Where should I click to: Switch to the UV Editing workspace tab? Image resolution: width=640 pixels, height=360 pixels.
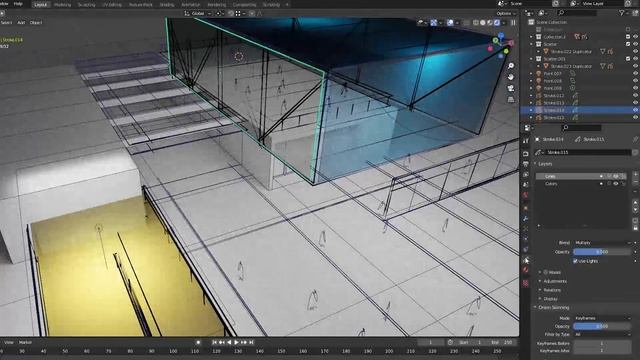pyautogui.click(x=112, y=5)
